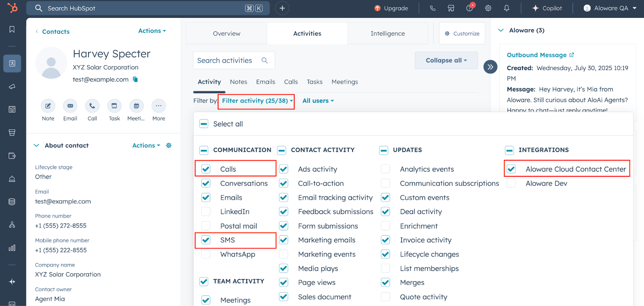Open the All users dropdown
This screenshot has width=644, height=306.
(x=318, y=101)
